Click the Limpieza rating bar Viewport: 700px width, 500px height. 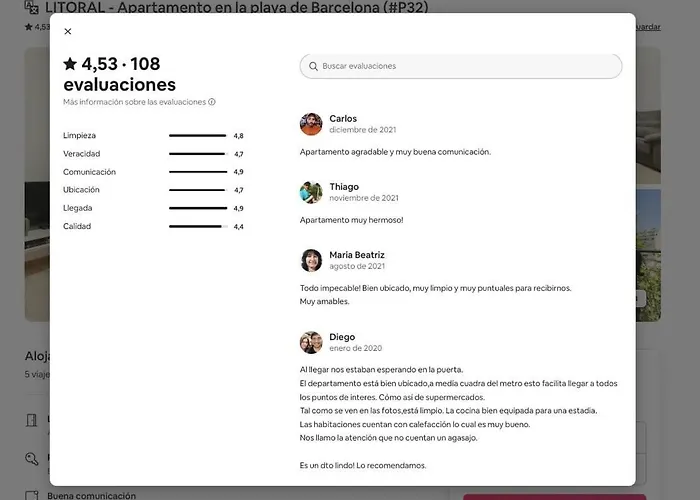point(198,136)
